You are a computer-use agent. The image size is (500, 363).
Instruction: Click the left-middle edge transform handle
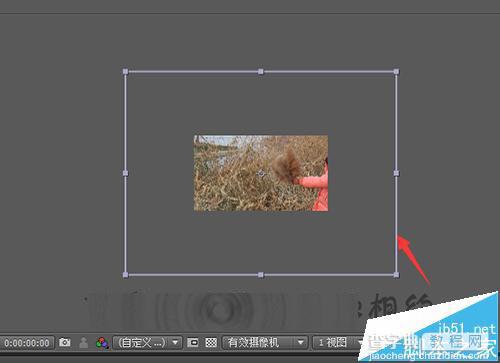[125, 173]
